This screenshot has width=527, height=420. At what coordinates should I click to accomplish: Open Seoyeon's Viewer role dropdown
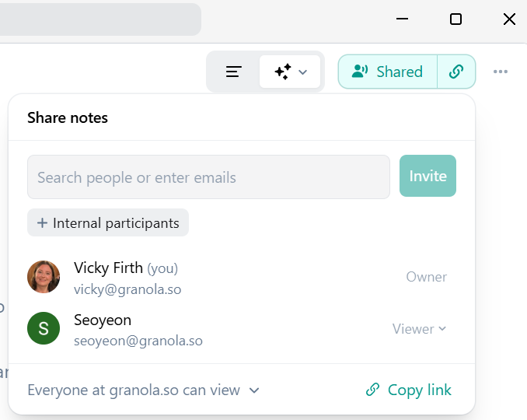tap(420, 329)
